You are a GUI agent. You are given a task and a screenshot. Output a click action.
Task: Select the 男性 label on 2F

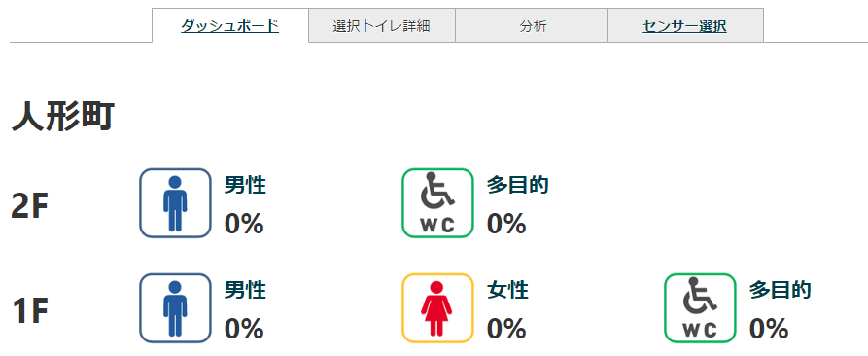click(x=245, y=185)
